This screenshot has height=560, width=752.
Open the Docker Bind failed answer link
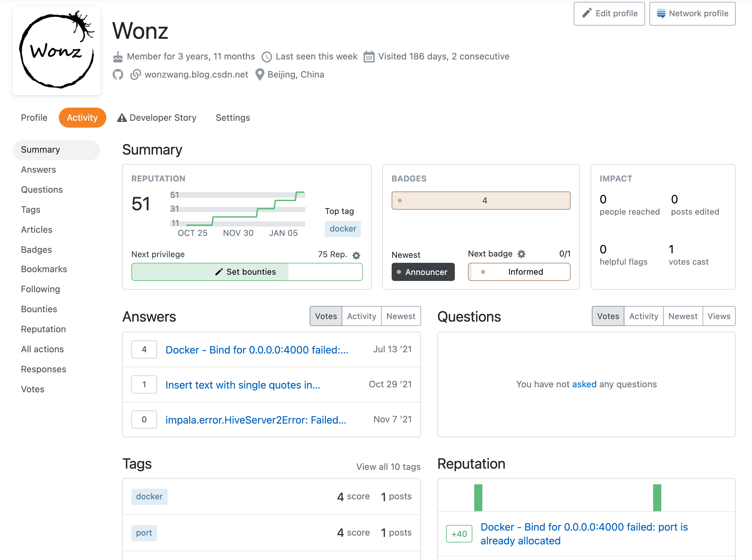(257, 349)
